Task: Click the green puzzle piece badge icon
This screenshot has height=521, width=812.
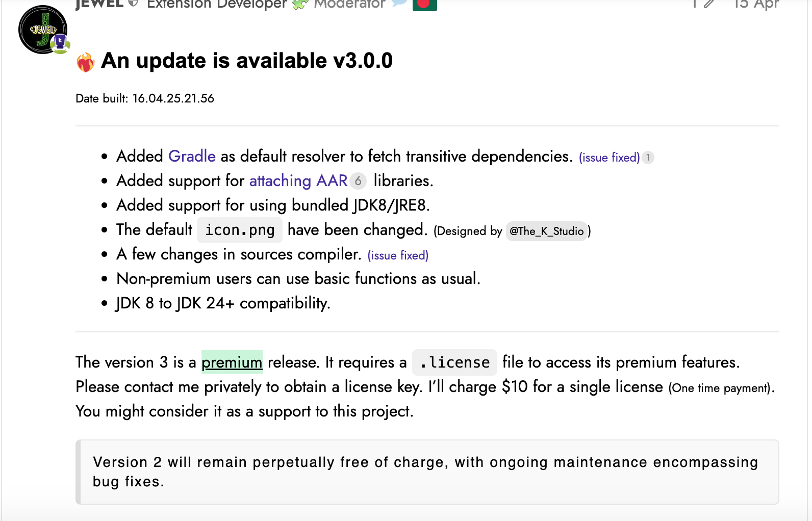Action: [x=300, y=3]
